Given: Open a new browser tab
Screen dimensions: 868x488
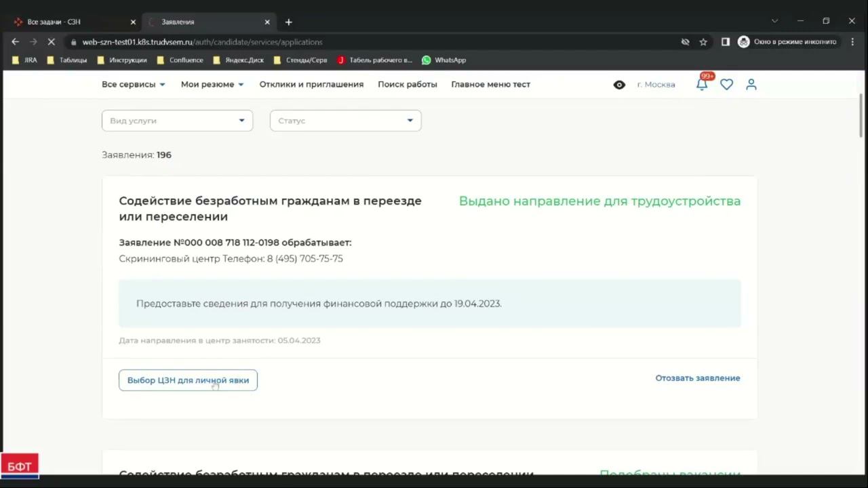Looking at the screenshot, I should (x=288, y=22).
